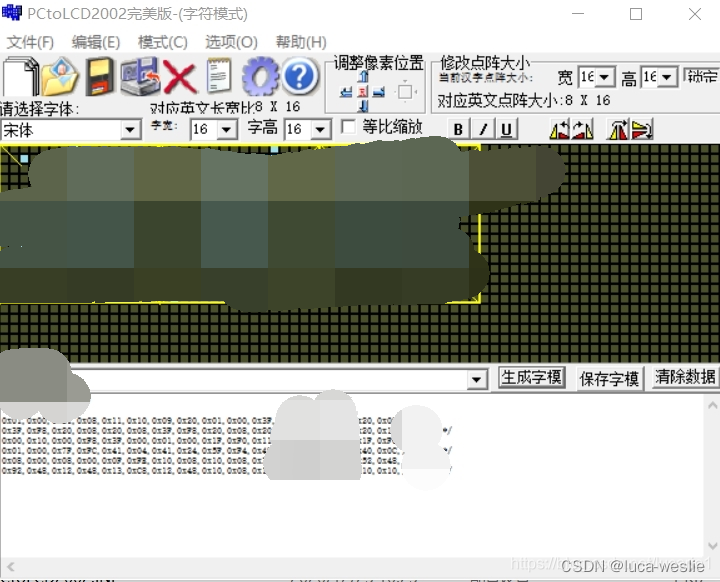Screen dimensions: 720x582
Task: Shift pixels left with the left arrow
Action: [346, 92]
